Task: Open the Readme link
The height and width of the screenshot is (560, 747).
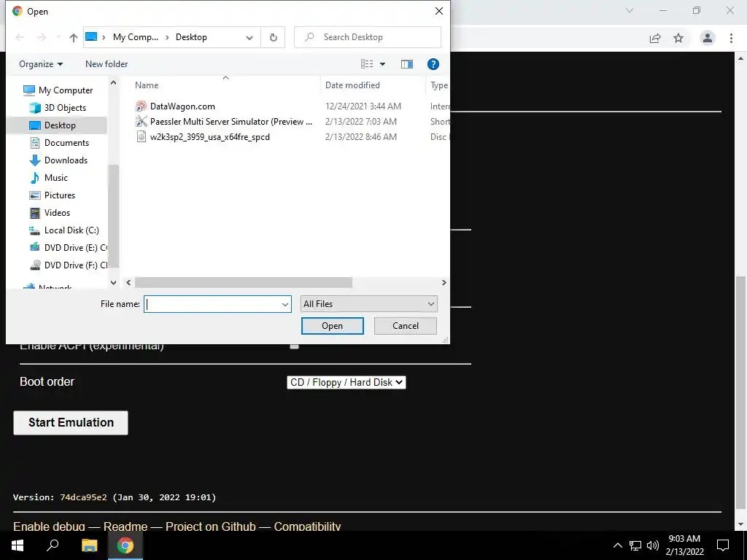Action: click(x=125, y=526)
